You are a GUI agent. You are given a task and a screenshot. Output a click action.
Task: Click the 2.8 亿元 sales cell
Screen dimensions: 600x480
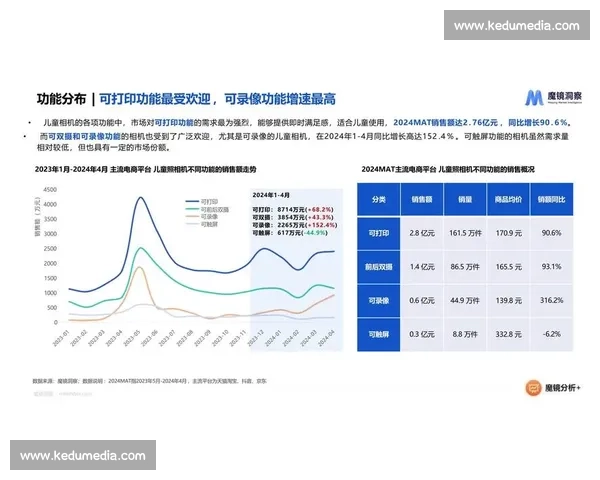point(422,233)
